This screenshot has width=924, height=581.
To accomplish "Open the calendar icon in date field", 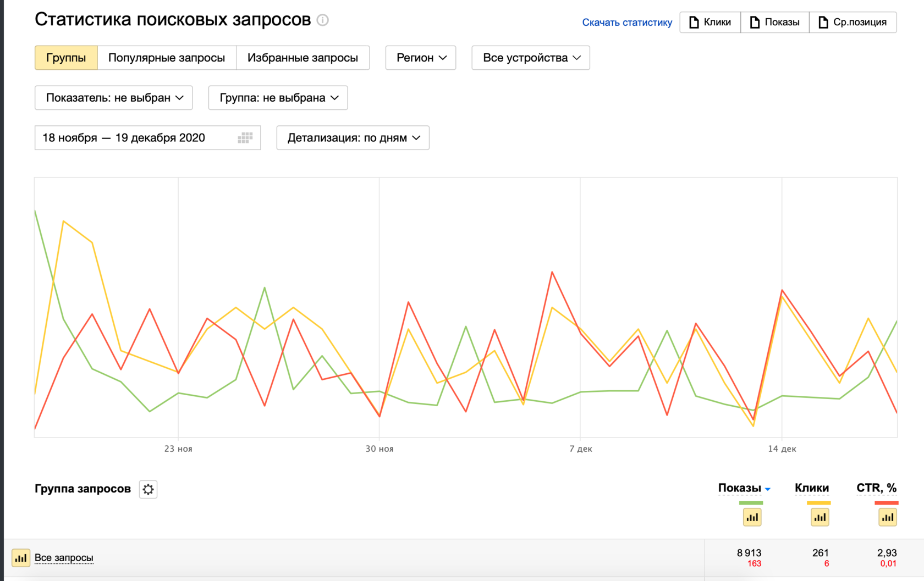I will pos(245,138).
